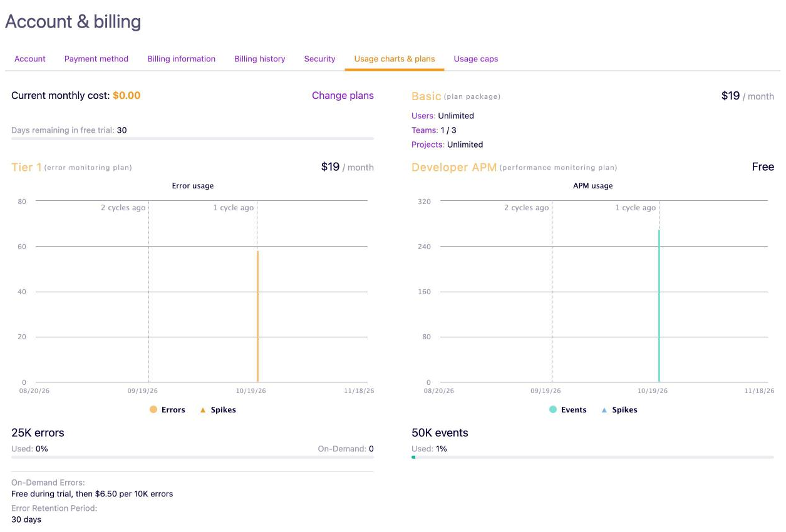Click the '50K events' heading
786x532 pixels.
440,433
